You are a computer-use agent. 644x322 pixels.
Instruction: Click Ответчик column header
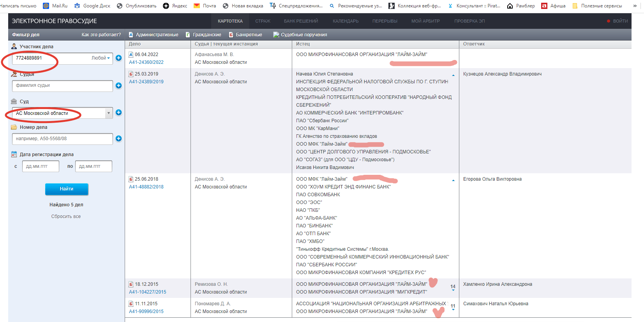tap(474, 44)
